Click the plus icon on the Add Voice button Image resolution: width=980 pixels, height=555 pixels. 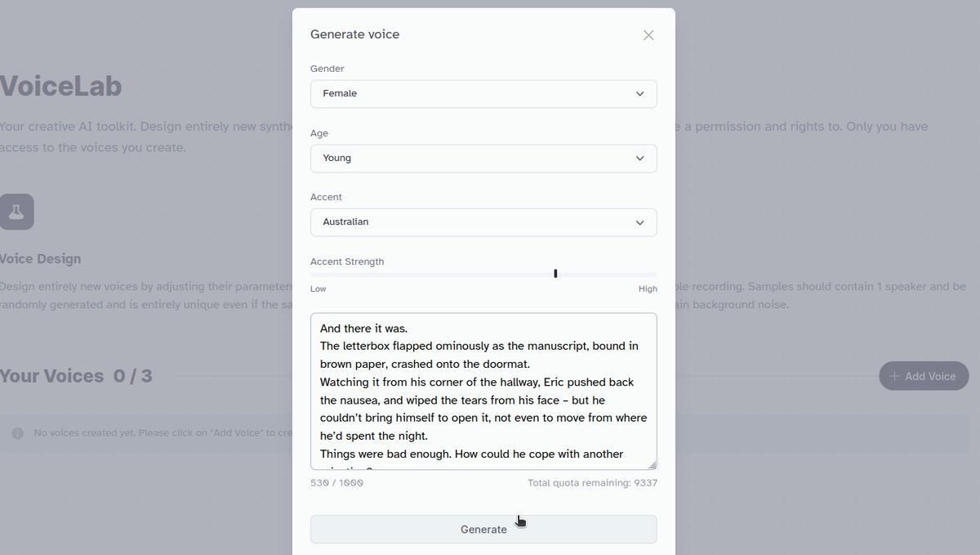[x=895, y=376]
